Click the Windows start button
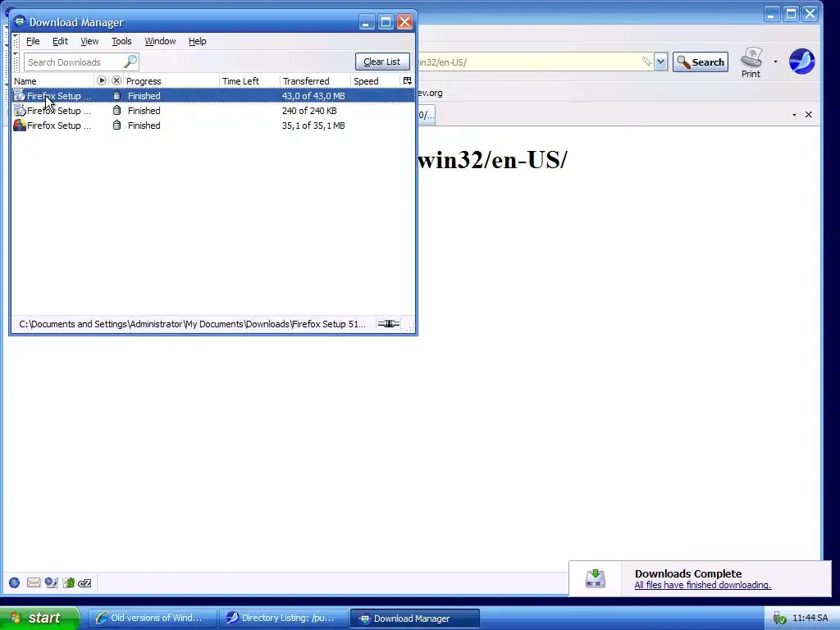 click(39, 619)
